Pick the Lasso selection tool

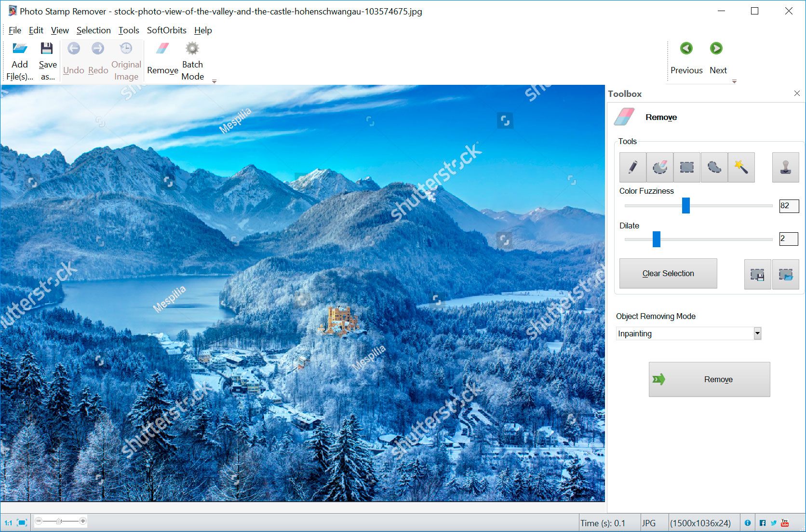pos(714,167)
